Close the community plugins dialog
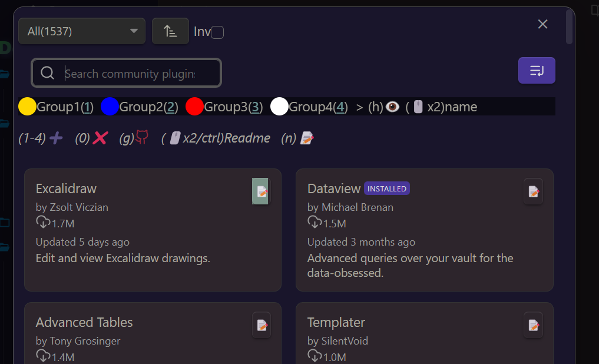 tap(542, 24)
